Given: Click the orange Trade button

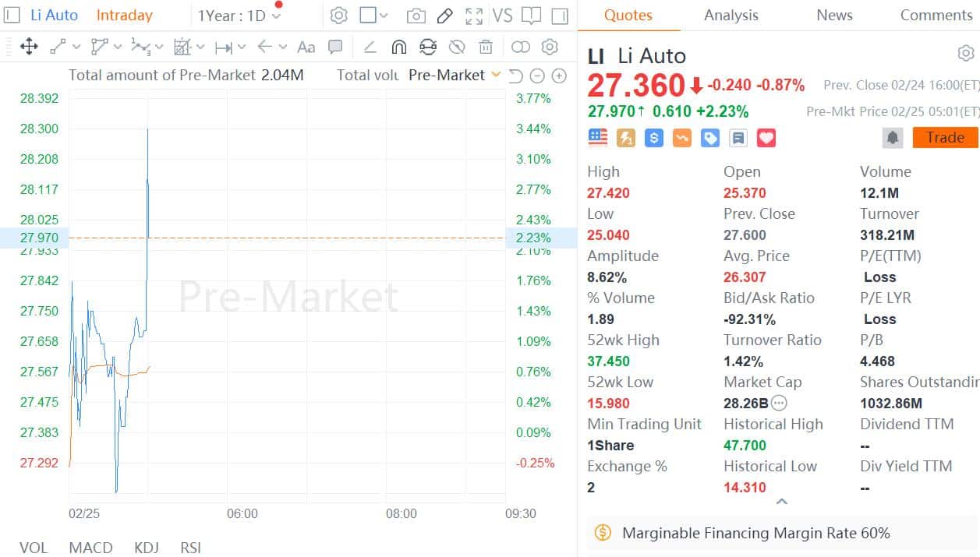Looking at the screenshot, I should [x=944, y=137].
